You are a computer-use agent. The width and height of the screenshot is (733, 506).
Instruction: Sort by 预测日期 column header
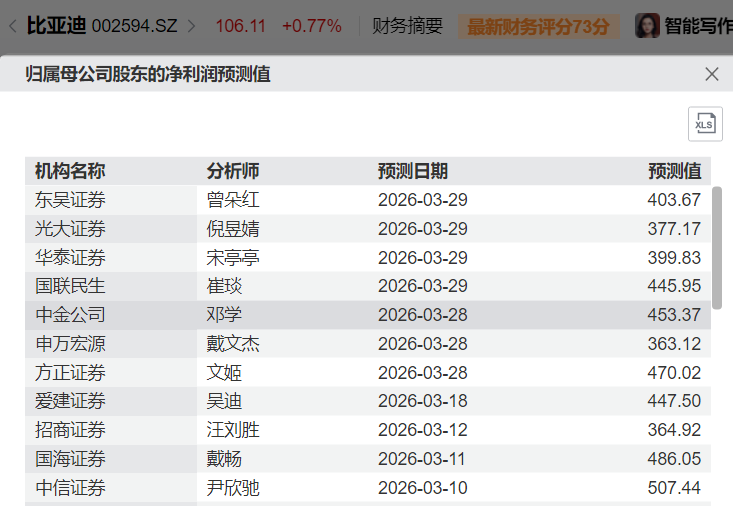[413, 171]
